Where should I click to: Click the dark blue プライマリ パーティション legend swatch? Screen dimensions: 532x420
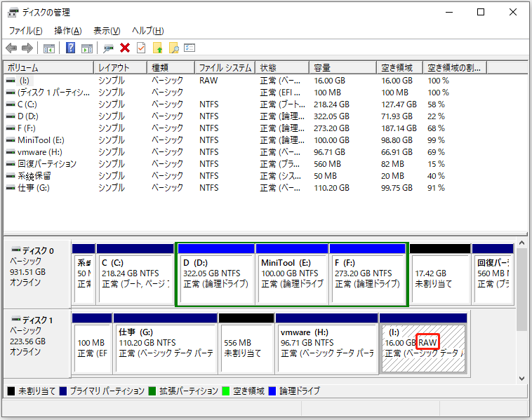62,391
